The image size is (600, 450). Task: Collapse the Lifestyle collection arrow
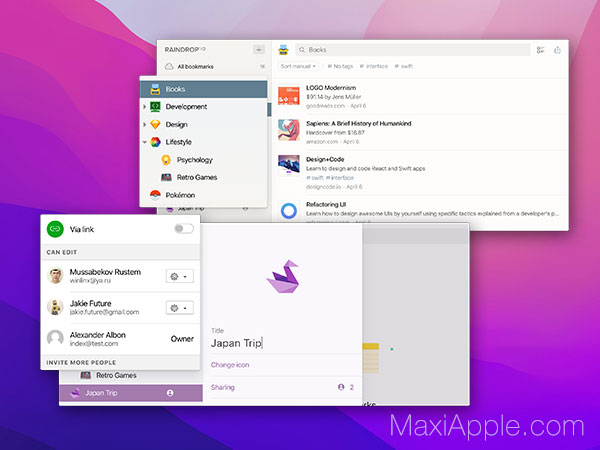click(145, 142)
